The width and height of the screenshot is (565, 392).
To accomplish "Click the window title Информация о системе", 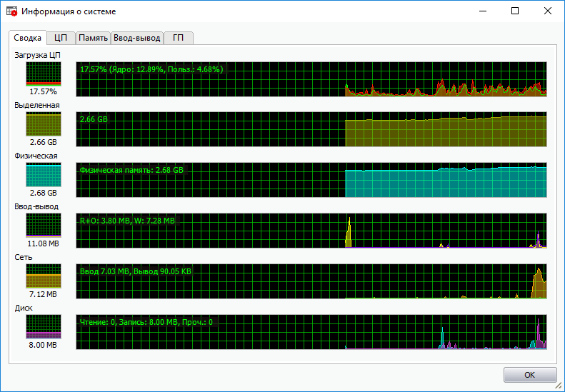I will (x=69, y=11).
